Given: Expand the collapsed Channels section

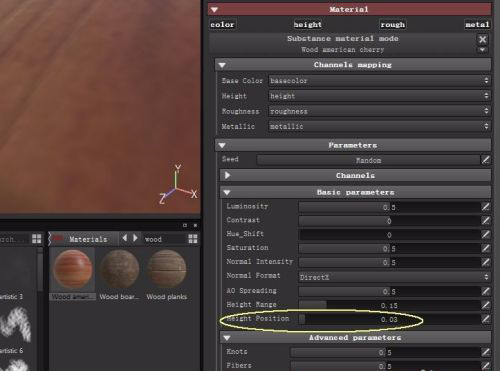Looking at the screenshot, I should (355, 175).
